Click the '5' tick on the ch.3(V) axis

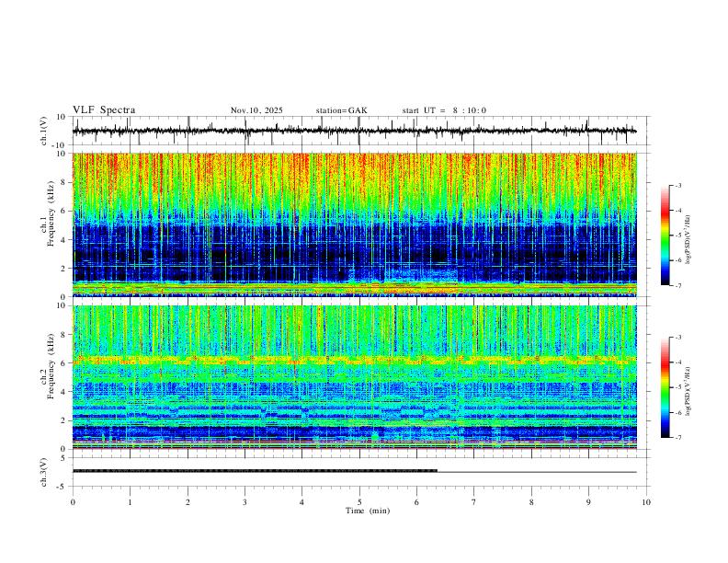click(64, 458)
